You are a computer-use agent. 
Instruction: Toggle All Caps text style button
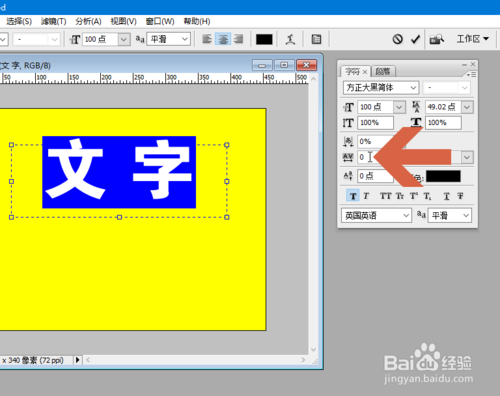point(385,196)
